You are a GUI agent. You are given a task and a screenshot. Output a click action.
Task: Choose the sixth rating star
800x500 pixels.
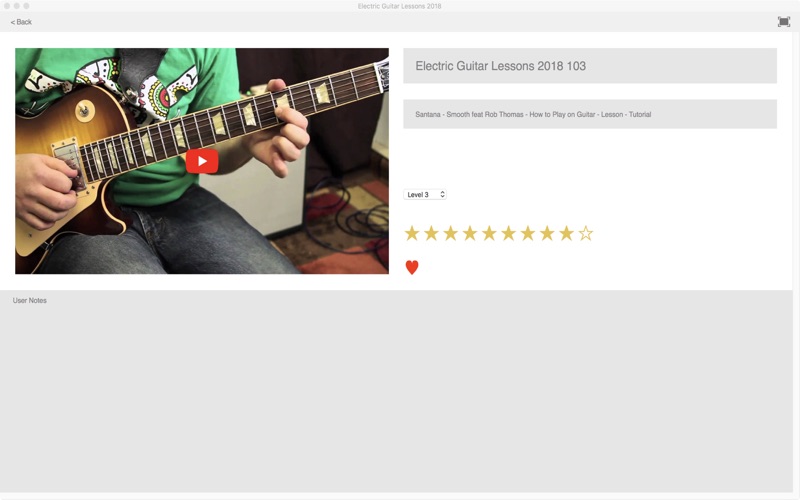509,234
